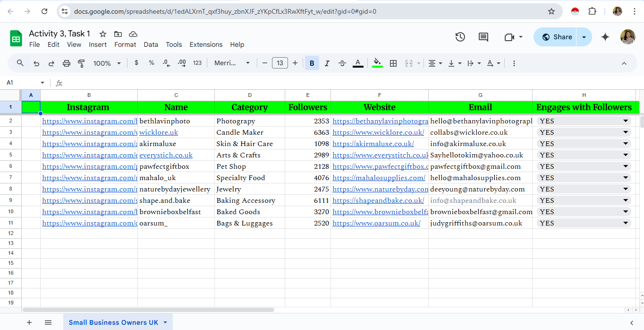The height and width of the screenshot is (330, 644).
Task: Reload the browser page
Action: [44, 11]
